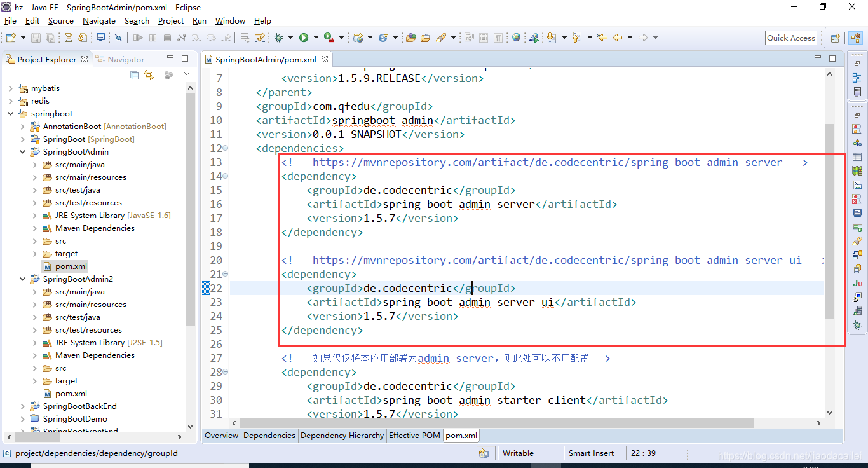Screen dimensions: 868x468
Task: Click the Resume debug icon
Action: (138, 38)
